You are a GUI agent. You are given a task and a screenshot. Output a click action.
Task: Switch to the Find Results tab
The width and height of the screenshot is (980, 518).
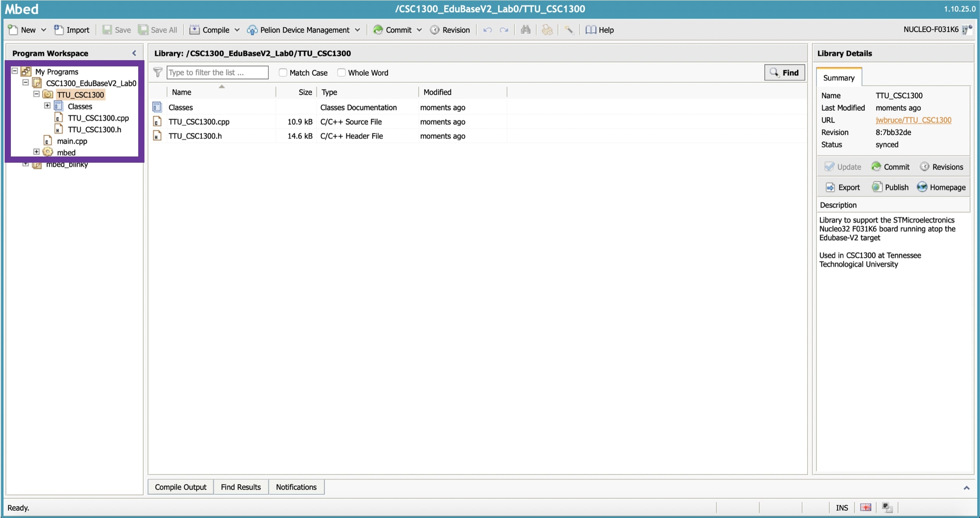(241, 487)
